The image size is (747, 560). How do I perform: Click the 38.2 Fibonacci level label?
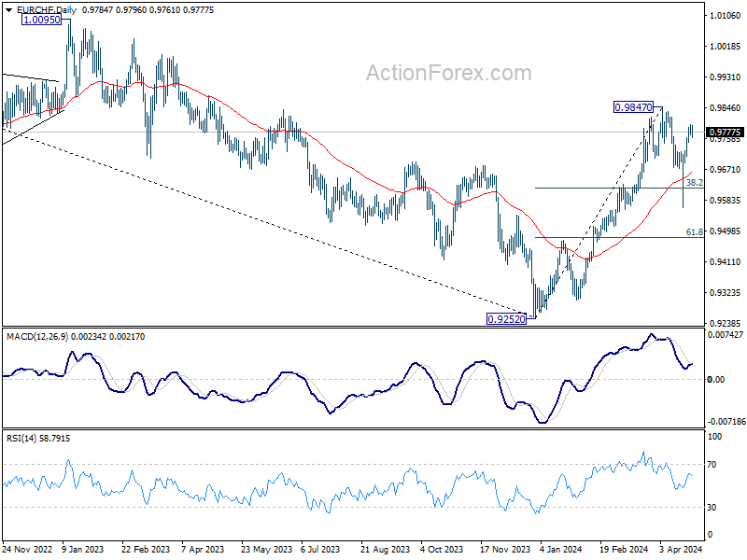(694, 182)
